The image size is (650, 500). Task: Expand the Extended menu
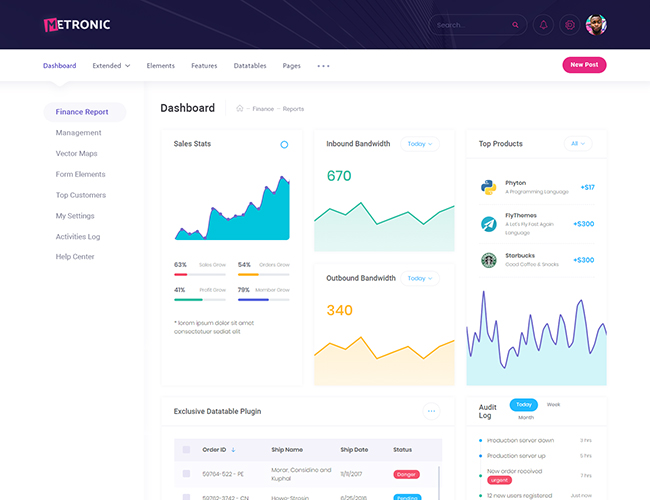(111, 66)
